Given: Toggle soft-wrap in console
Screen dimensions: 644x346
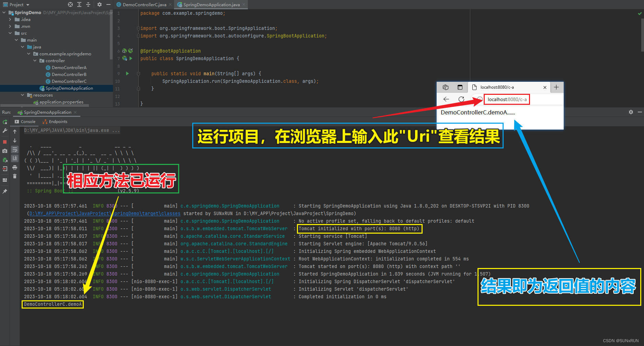Looking at the screenshot, I should pyautogui.click(x=15, y=149).
